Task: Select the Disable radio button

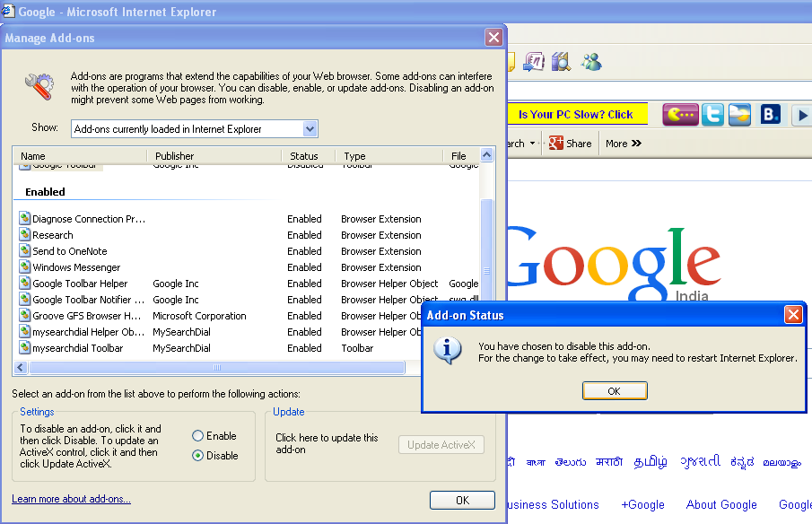Action: (198, 456)
